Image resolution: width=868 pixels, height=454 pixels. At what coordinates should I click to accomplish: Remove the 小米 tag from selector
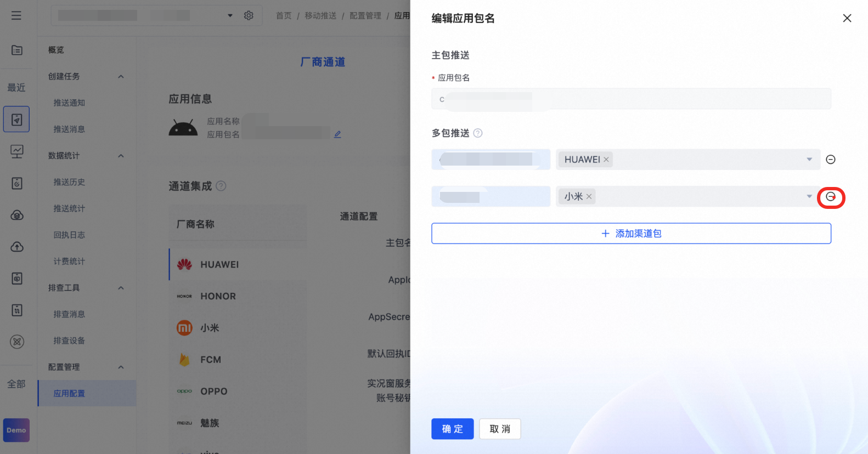point(589,196)
